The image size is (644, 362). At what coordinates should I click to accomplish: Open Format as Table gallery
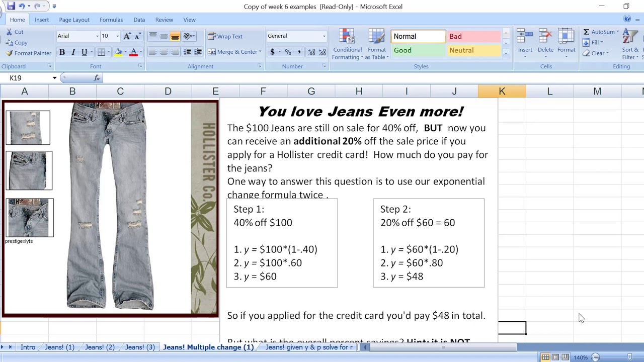click(x=377, y=45)
